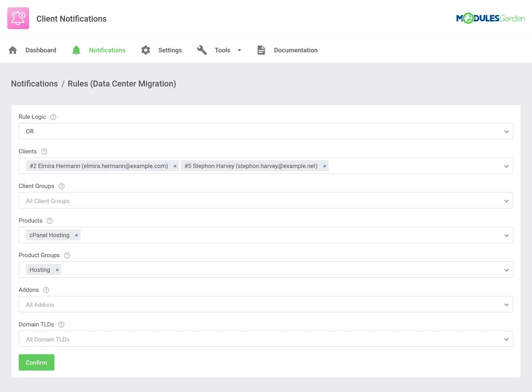Screen dimensions: 532x392
Task: Go to Notifications via breadcrumb link
Action: click(34, 84)
